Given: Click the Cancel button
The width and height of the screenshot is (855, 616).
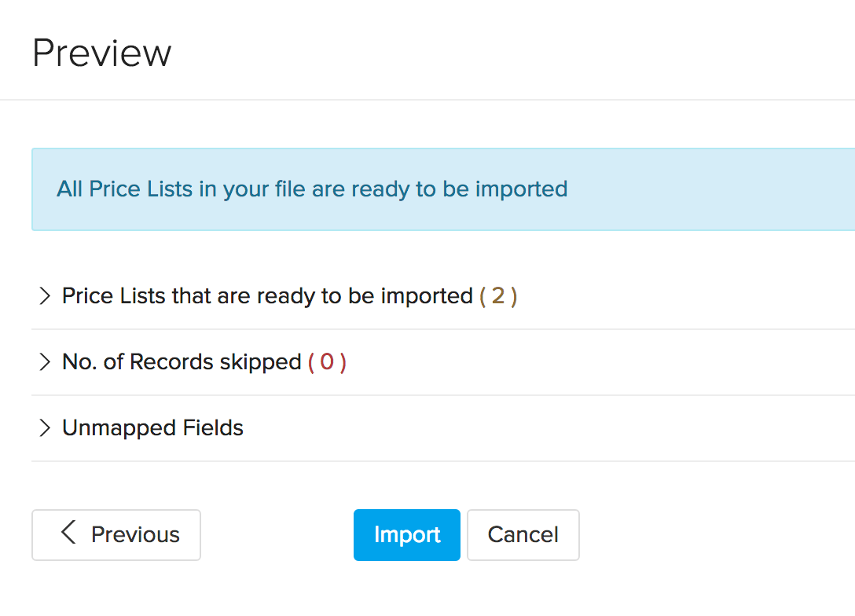Looking at the screenshot, I should point(523,534).
